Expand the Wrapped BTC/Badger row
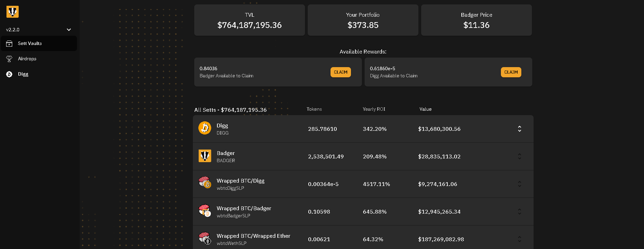Screen dimensions: 644x249 (520, 212)
